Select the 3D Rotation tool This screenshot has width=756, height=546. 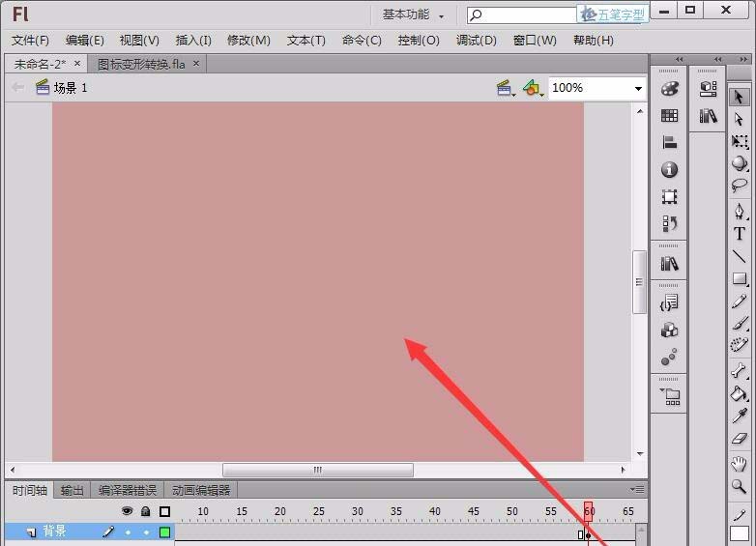pos(740,163)
